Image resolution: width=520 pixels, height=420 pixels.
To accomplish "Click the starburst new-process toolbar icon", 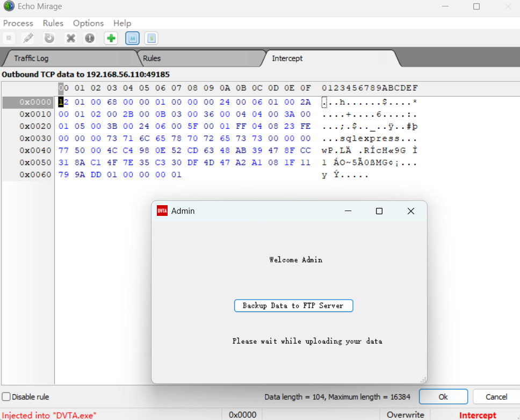I will [9, 38].
